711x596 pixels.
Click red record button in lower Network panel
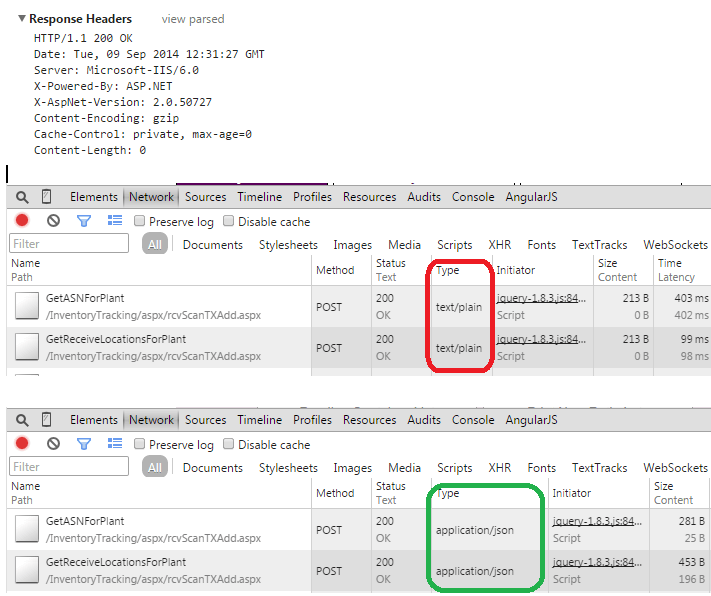coord(22,443)
